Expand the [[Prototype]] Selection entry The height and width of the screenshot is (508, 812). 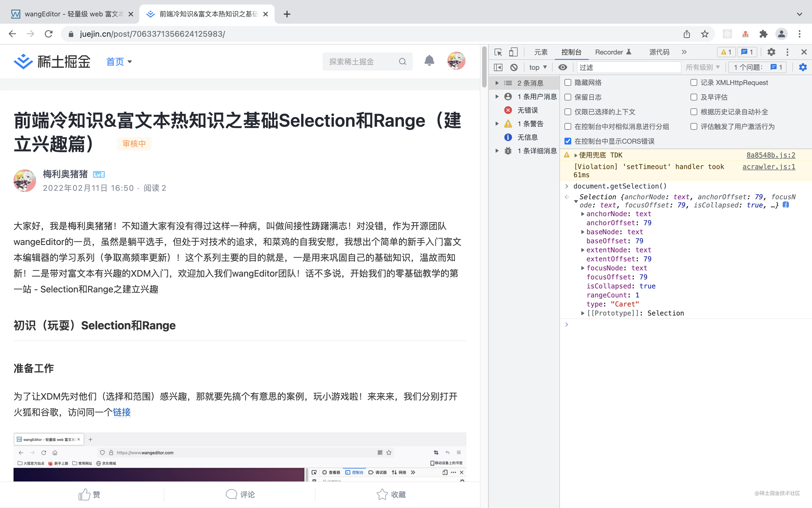pyautogui.click(x=583, y=313)
